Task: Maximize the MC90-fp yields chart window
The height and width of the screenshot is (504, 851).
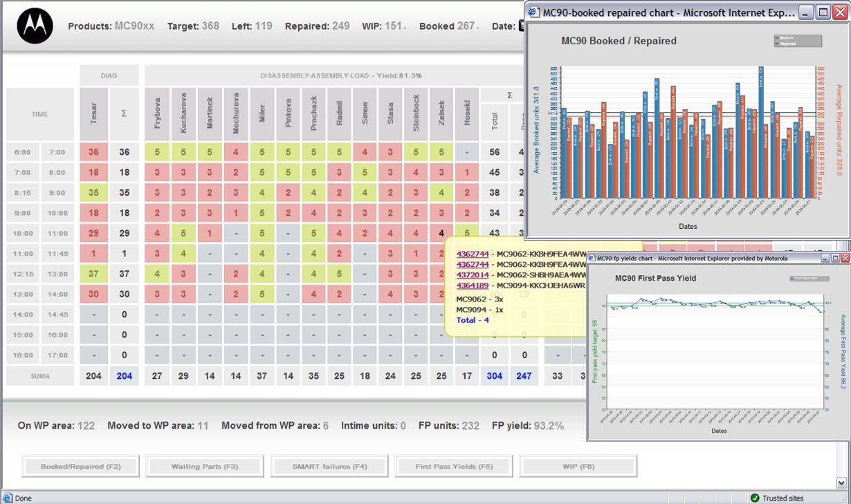Action: pyautogui.click(x=835, y=258)
